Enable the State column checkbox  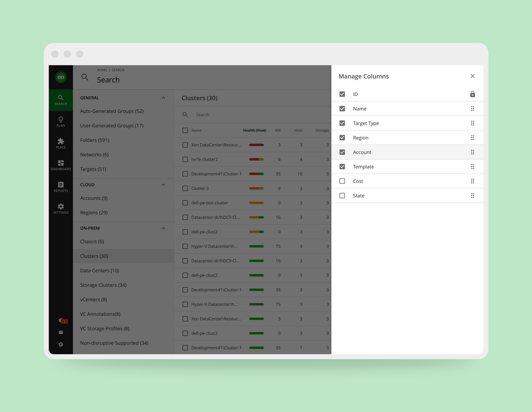342,196
